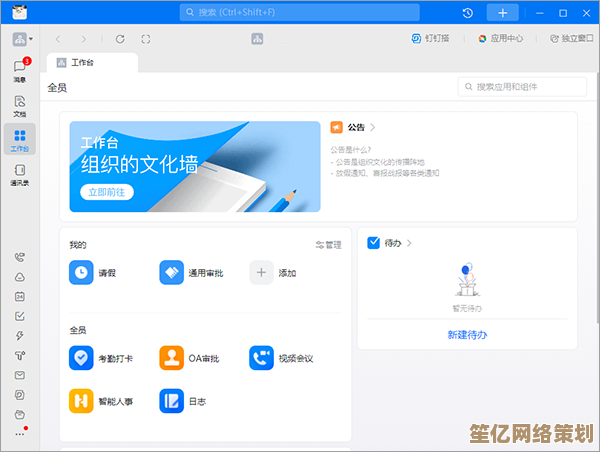
Task: Toggle the 待办 checkbox icon
Action: (x=374, y=242)
